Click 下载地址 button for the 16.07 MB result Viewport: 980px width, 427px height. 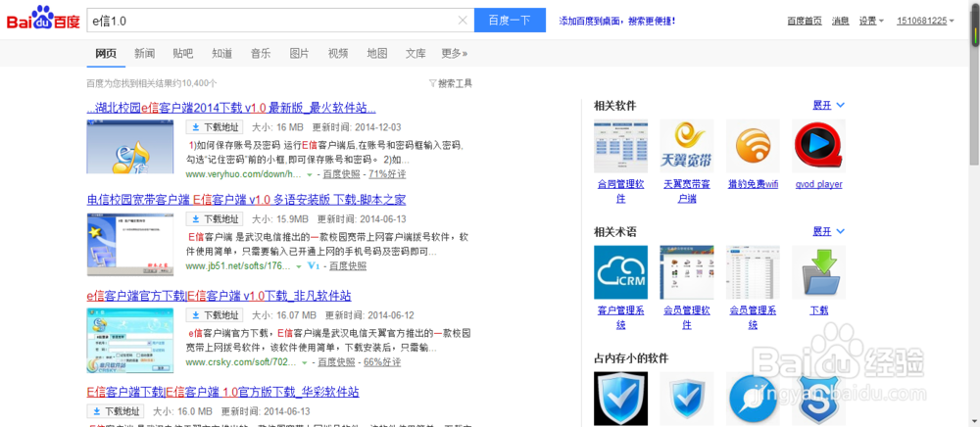click(215, 315)
